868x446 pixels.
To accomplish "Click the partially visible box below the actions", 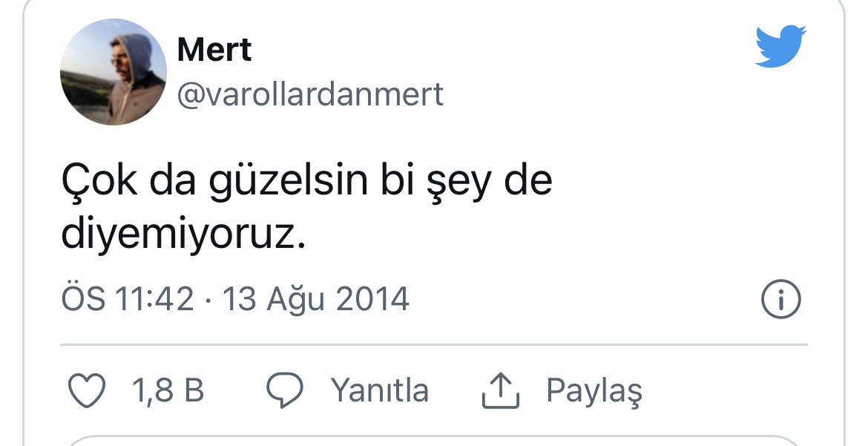I will click(434, 440).
